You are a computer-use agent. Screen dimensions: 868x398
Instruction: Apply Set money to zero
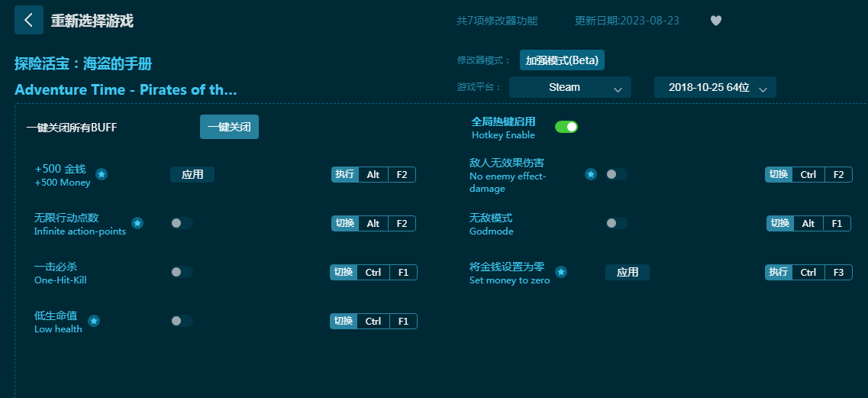click(x=627, y=272)
